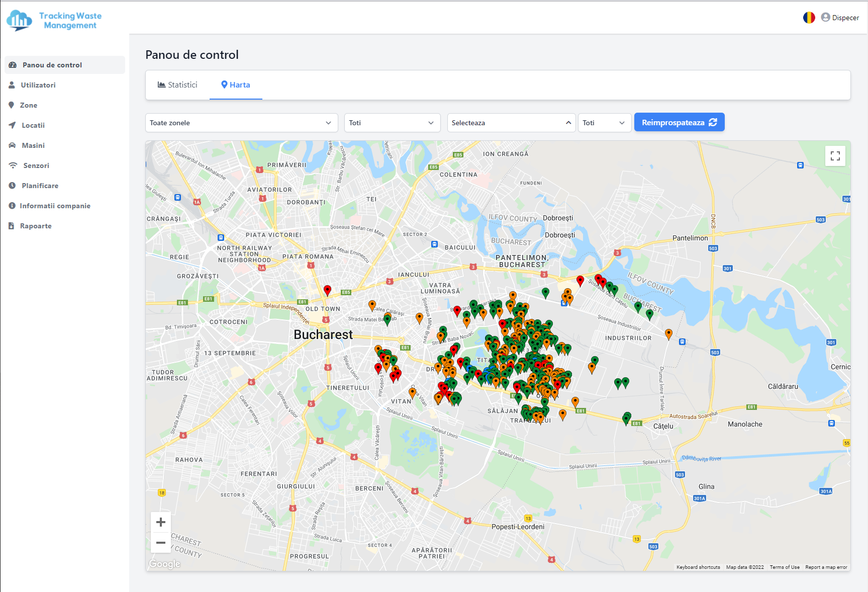
Task: Click the Tracking Waste Management logo
Action: click(54, 21)
